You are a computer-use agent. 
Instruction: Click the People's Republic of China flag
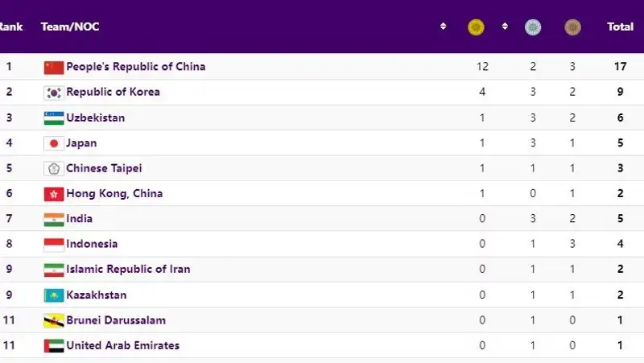[53, 67]
